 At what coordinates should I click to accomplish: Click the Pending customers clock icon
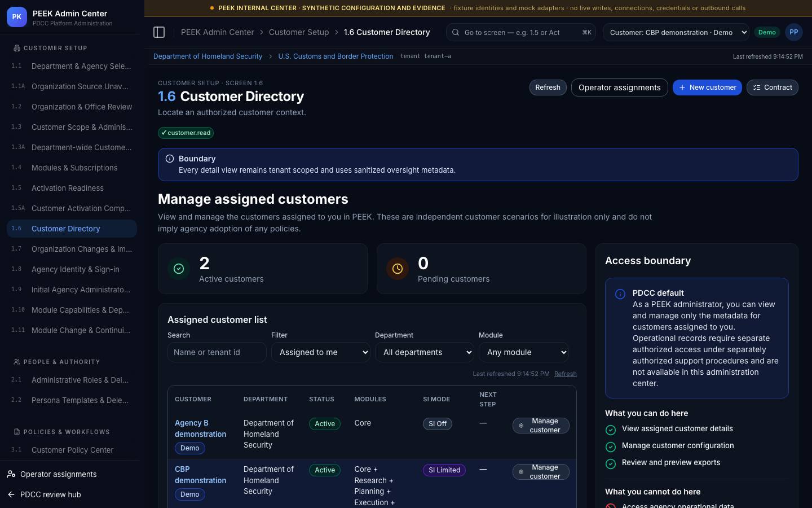click(398, 269)
